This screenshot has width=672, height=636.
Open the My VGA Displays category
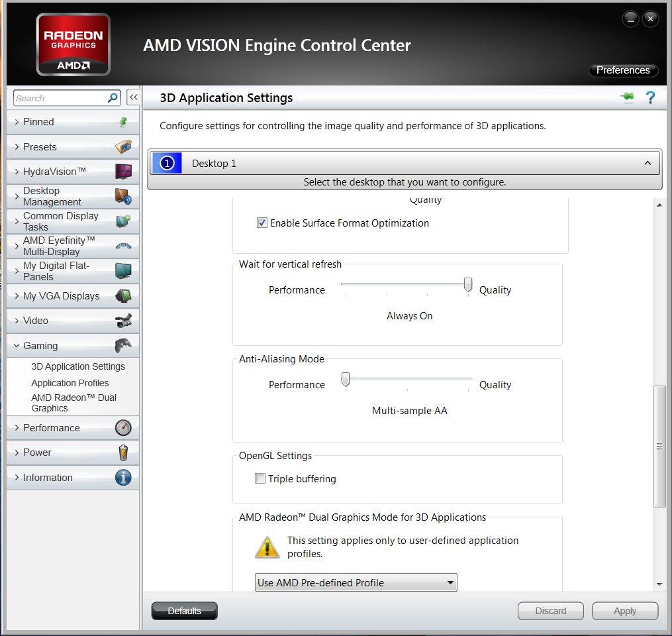point(73,296)
